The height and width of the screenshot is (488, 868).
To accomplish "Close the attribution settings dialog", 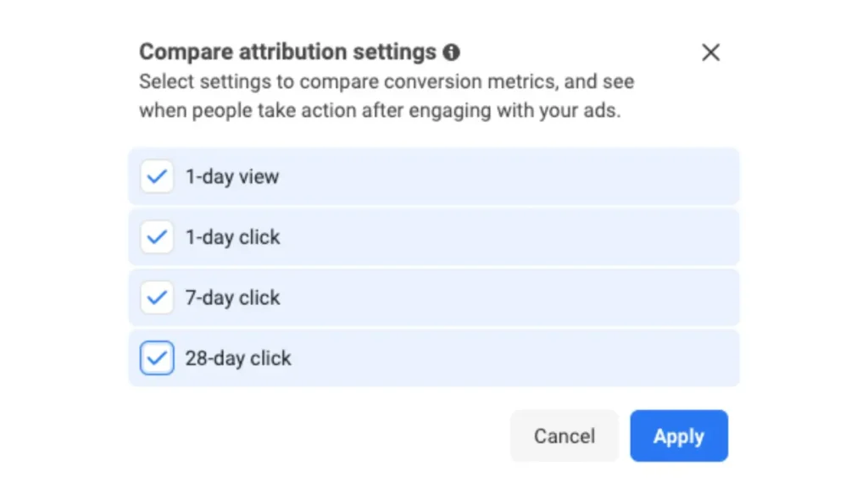I will coord(710,52).
